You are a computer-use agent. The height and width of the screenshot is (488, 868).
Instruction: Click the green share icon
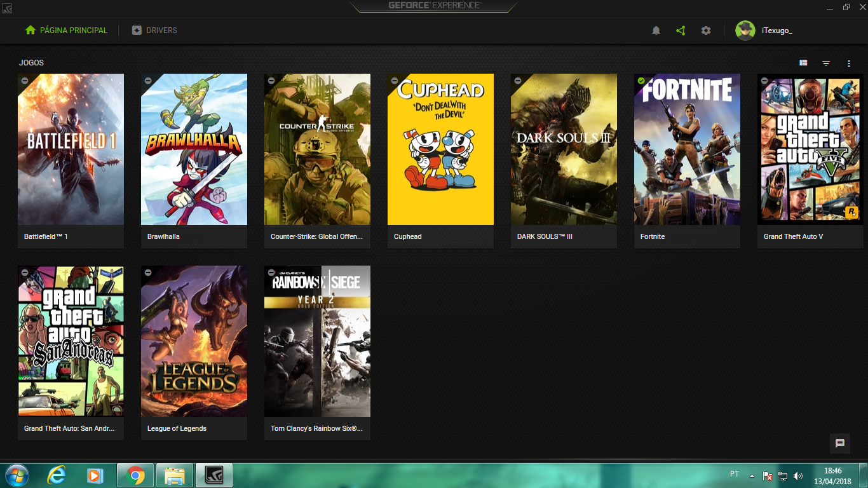tap(681, 30)
